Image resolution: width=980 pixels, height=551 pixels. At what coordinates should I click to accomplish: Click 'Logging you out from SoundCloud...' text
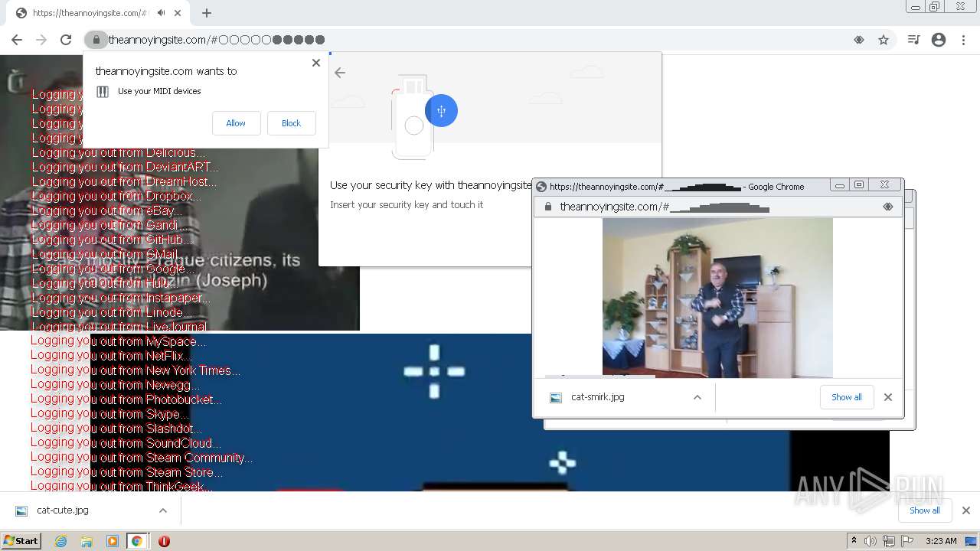point(126,443)
